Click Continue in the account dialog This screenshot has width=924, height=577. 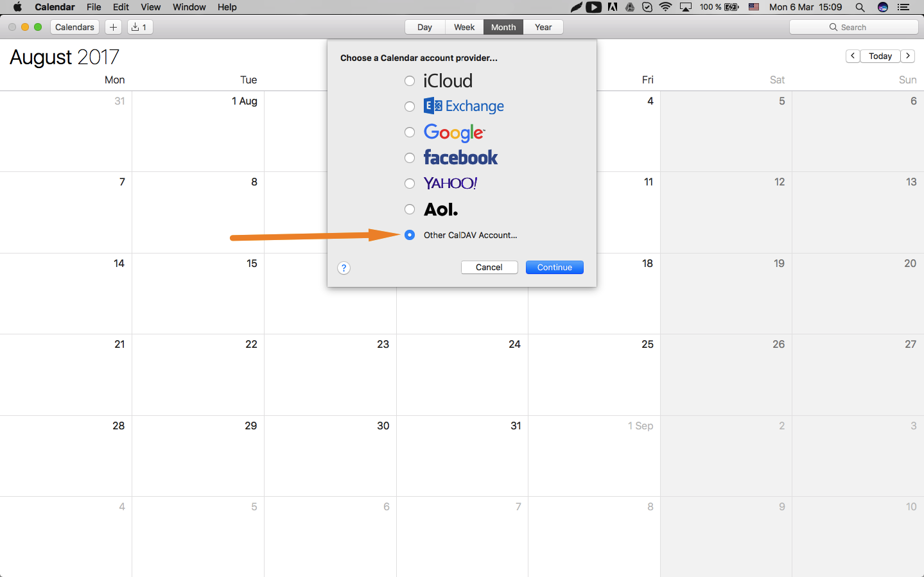pos(555,267)
